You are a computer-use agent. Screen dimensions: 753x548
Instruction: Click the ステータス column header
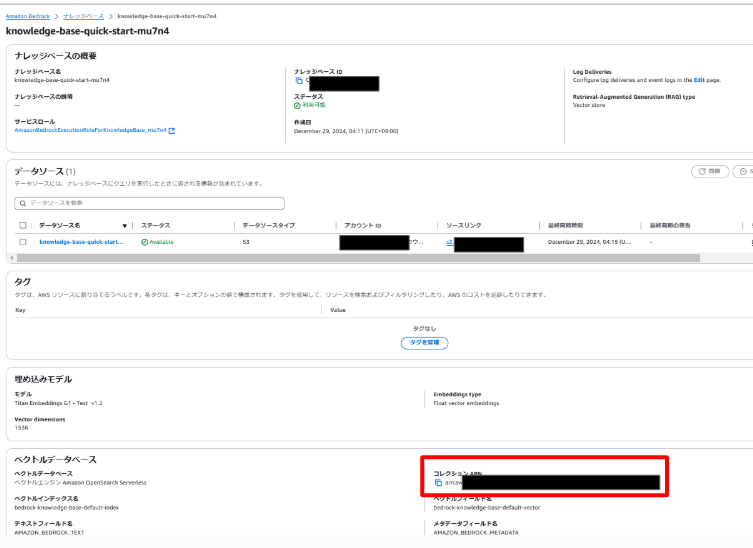click(156, 225)
